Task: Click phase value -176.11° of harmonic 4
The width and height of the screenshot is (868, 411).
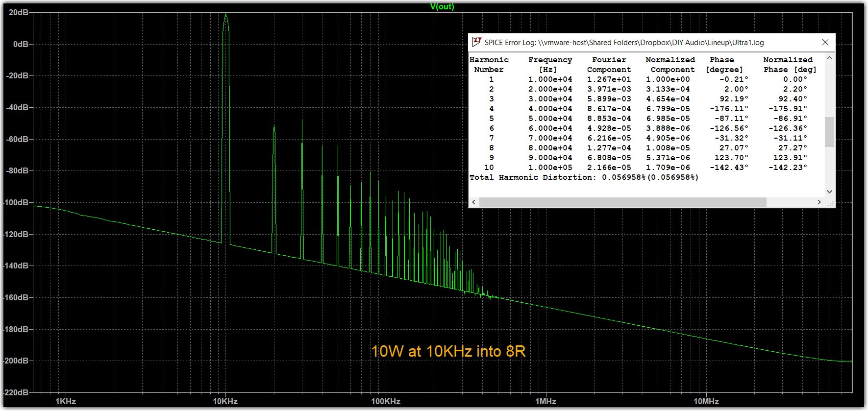Action: point(729,109)
